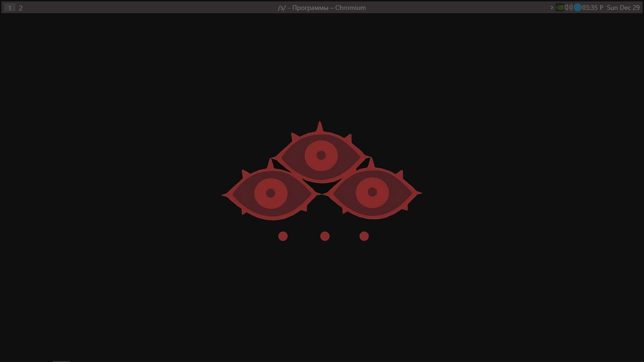Screen dimensions: 644x362
Task: Click the 03:35 P clock
Action: [593, 8]
